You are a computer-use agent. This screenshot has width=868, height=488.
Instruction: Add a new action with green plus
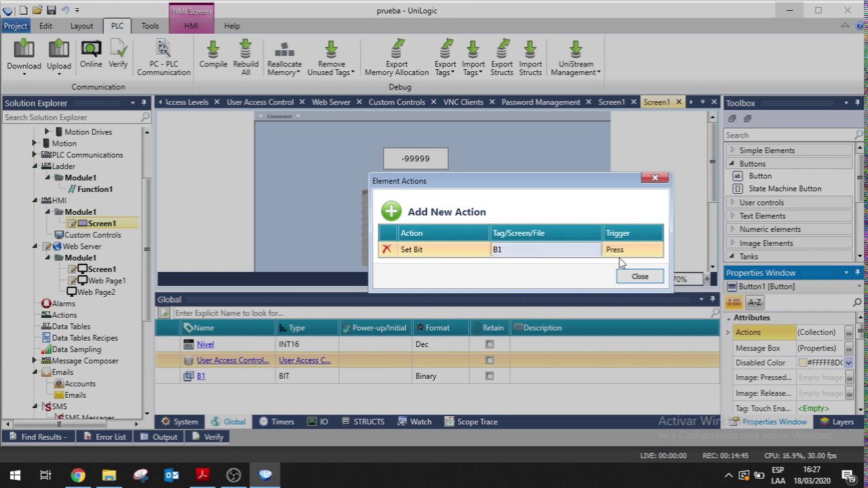[391, 211]
